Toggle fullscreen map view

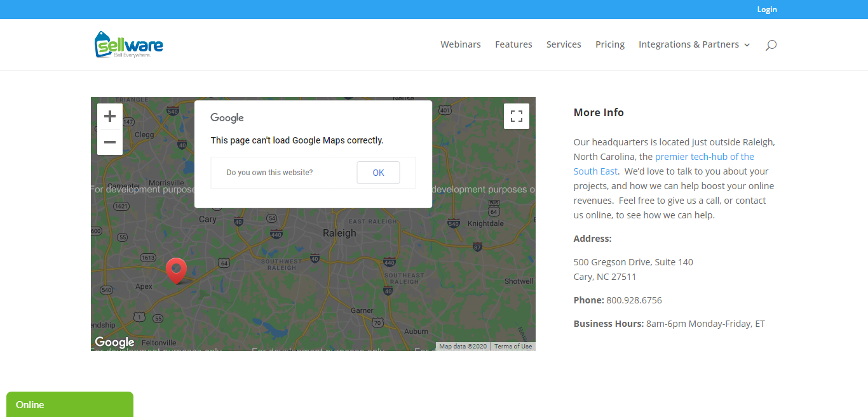click(517, 116)
